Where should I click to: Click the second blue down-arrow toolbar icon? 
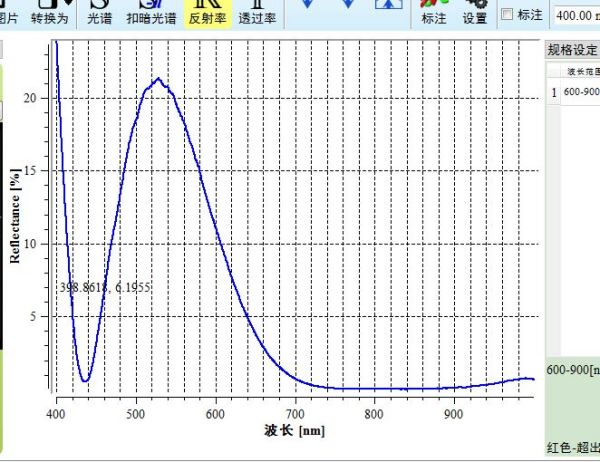pos(347,6)
